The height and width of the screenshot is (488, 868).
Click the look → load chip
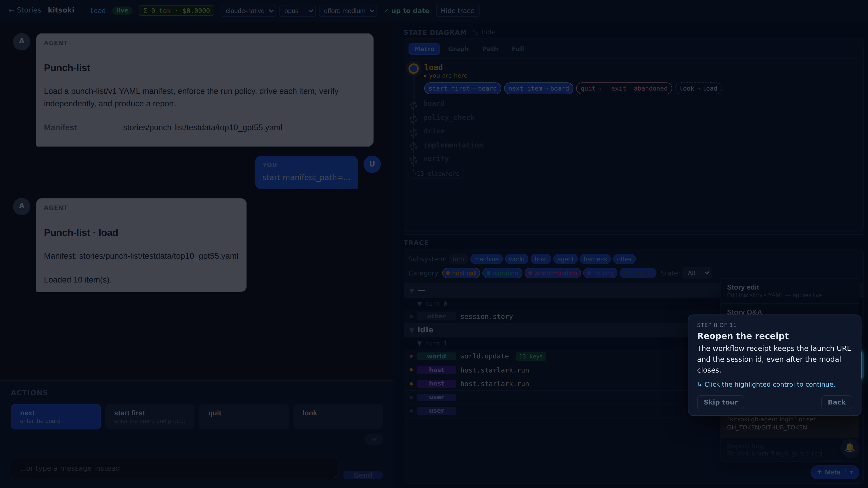tap(698, 89)
